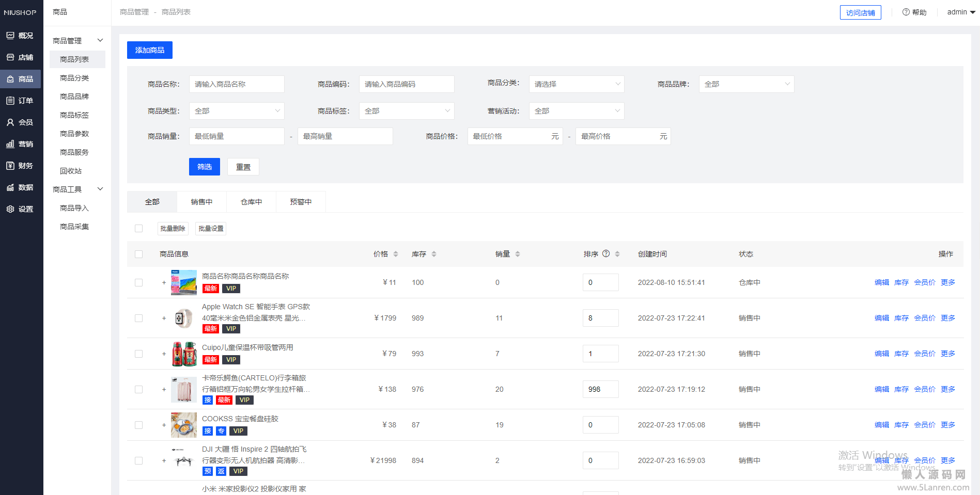This screenshot has height=495, width=980.
Task: Open the 订单 orders sidebar icon
Action: (10, 101)
